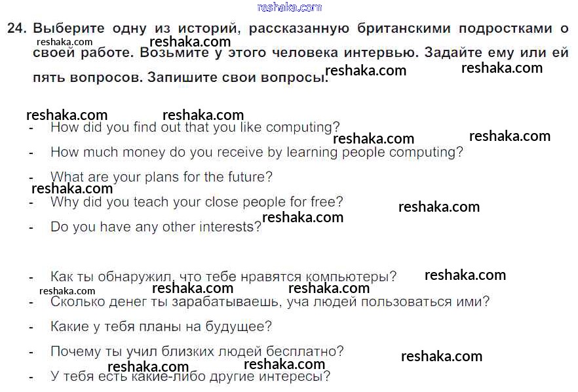Image resolution: width=578 pixels, height=392 pixels.
Task: Select the question "How did you find out that you like computing?"
Action: (195, 127)
